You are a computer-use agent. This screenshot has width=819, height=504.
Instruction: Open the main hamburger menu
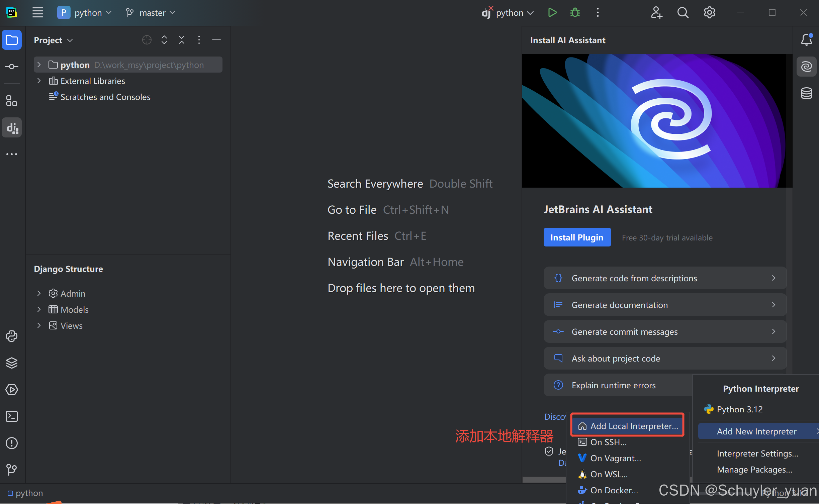coord(37,13)
